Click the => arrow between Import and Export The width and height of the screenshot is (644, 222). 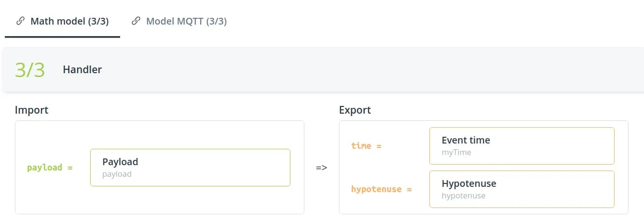tap(321, 168)
